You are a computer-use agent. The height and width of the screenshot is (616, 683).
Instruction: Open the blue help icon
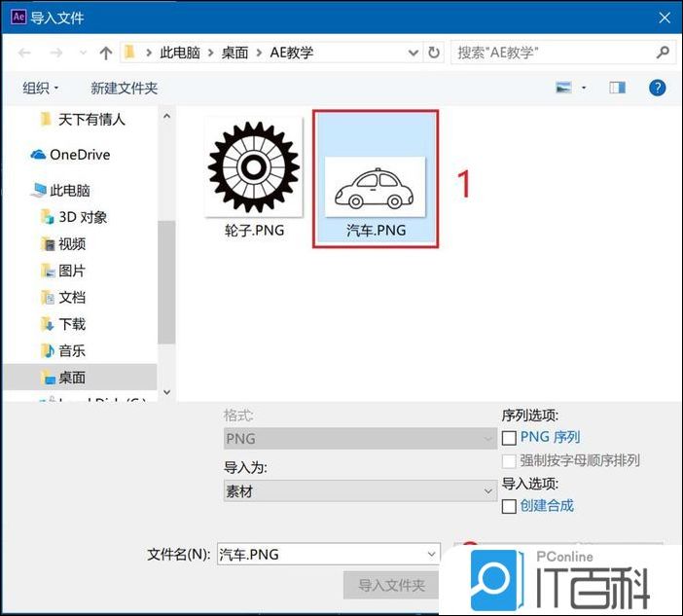[x=657, y=88]
